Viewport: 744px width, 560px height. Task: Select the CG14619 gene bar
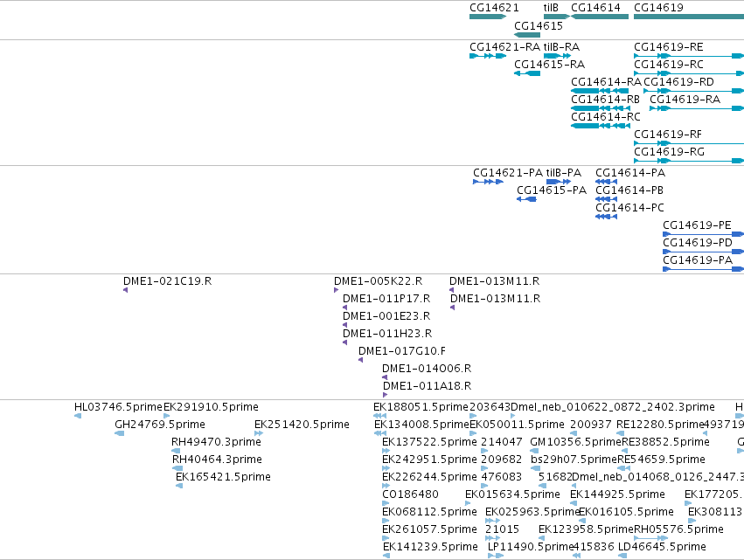(x=689, y=17)
